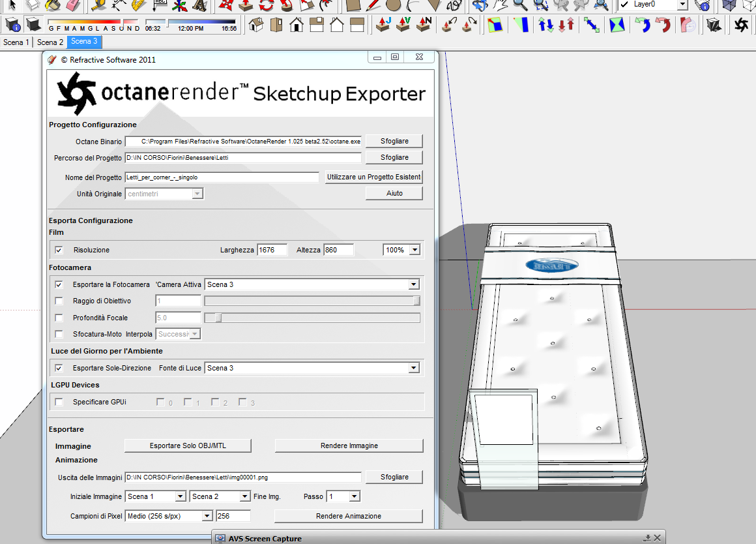Uncheck Esportare la Fotocamera
This screenshot has height=544, width=756.
click(x=59, y=285)
